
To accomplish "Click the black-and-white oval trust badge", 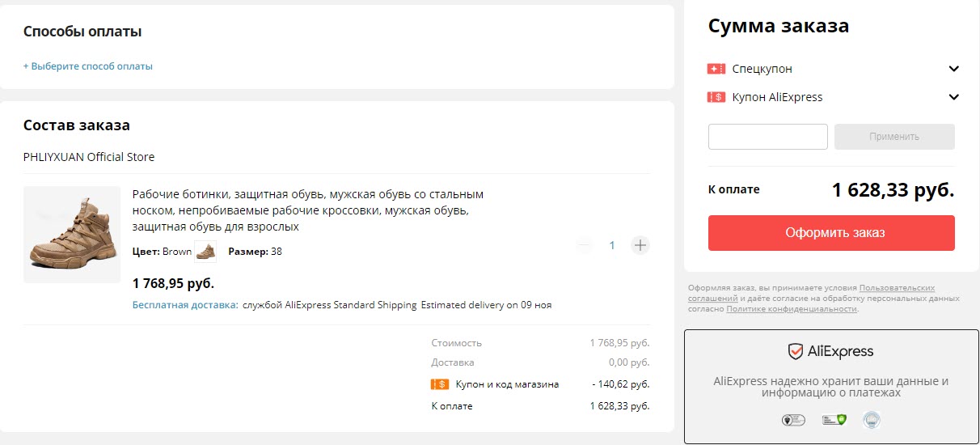I will pyautogui.click(x=793, y=419).
